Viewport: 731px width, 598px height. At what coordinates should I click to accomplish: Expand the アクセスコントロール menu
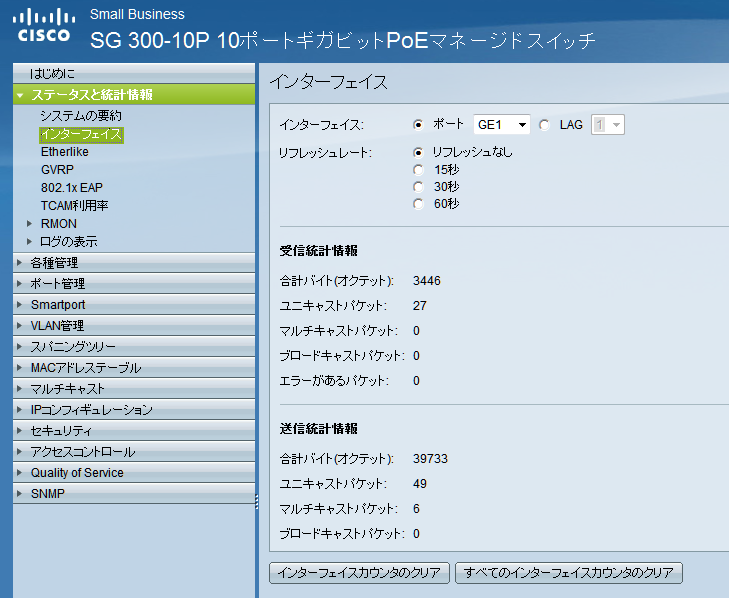(x=134, y=452)
